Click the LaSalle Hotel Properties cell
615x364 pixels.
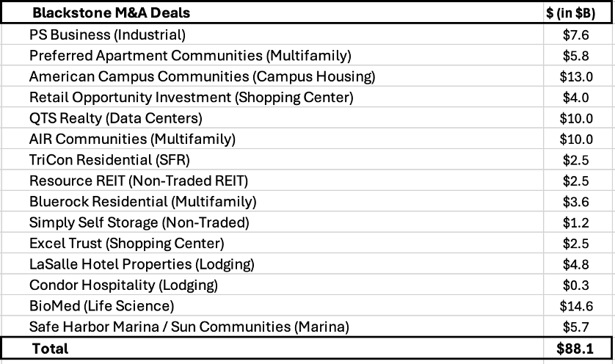[272, 263]
